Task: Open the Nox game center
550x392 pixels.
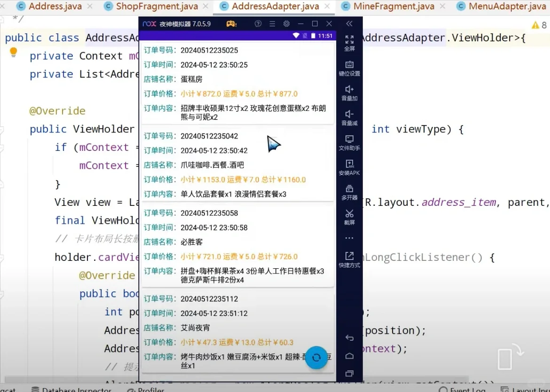Action: click(231, 24)
